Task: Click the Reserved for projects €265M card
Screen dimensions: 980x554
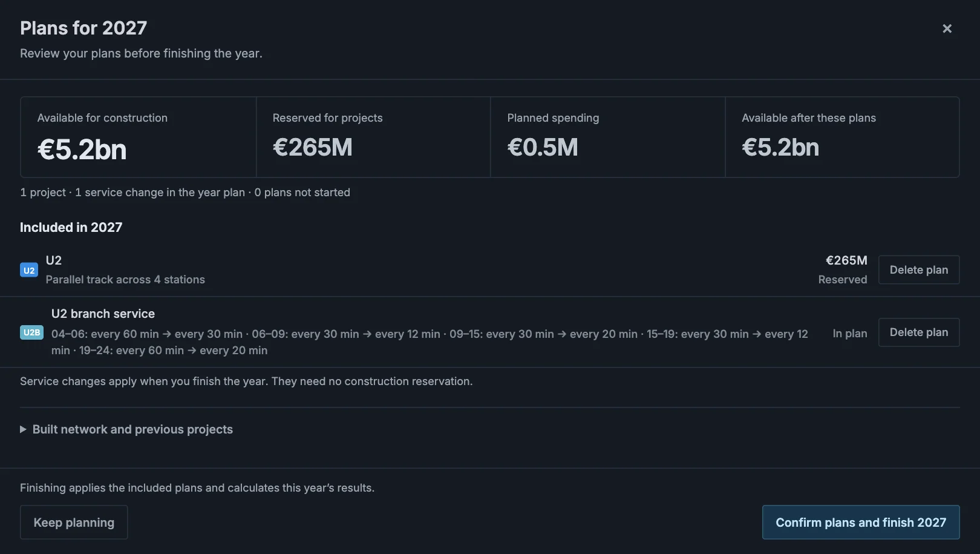Action: (x=373, y=137)
